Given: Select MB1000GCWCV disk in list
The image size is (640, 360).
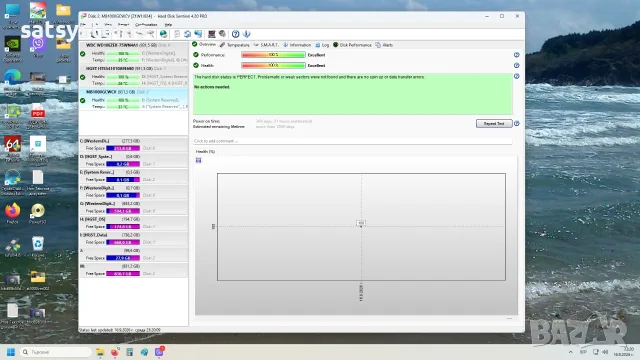Looking at the screenshot, I should click(x=133, y=100).
